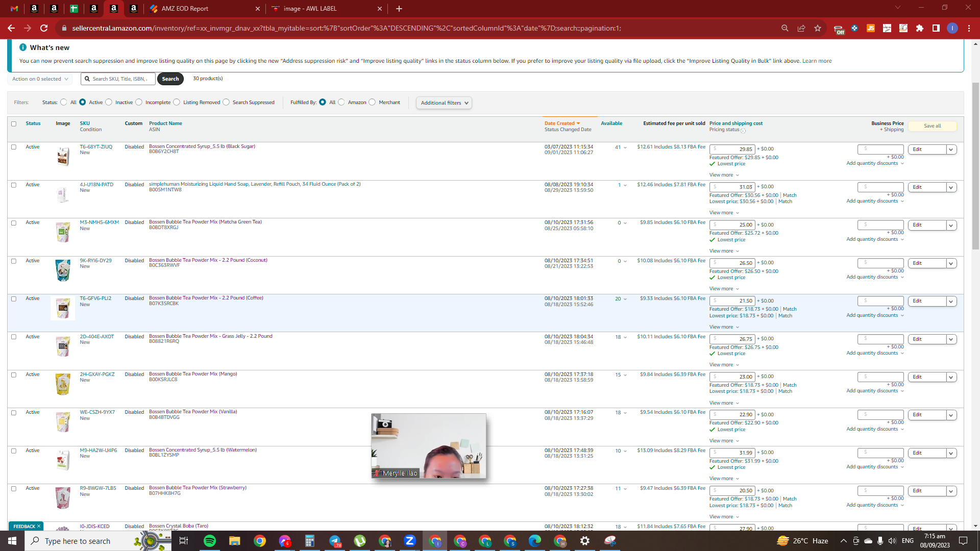Screen dimensions: 980x551
Task: Open Calculator from taskbar
Action: point(310,541)
